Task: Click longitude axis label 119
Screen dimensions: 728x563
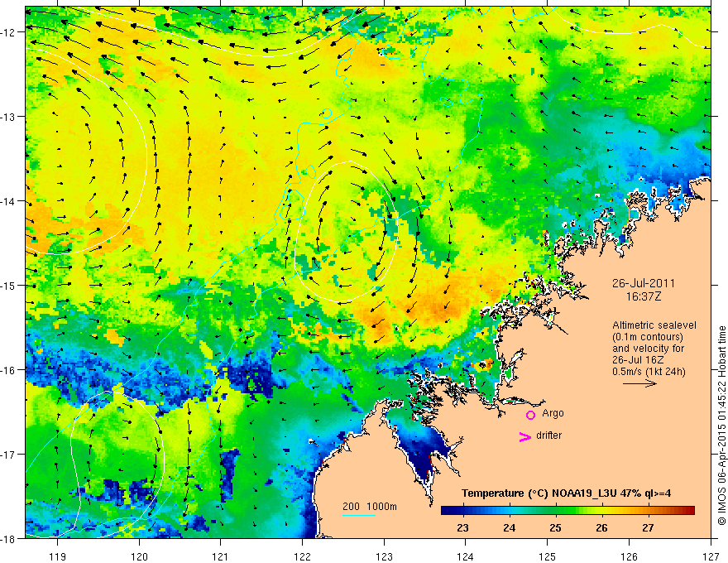Action: (x=58, y=556)
